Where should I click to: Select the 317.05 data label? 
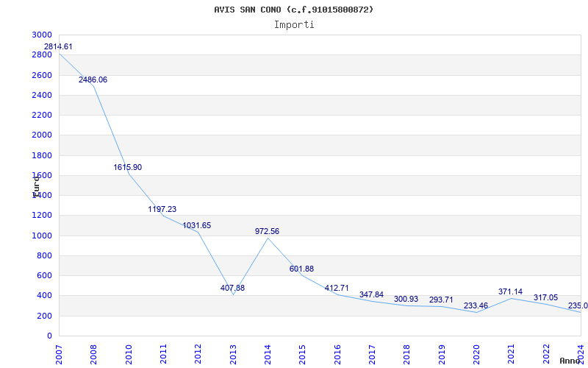[x=545, y=298]
